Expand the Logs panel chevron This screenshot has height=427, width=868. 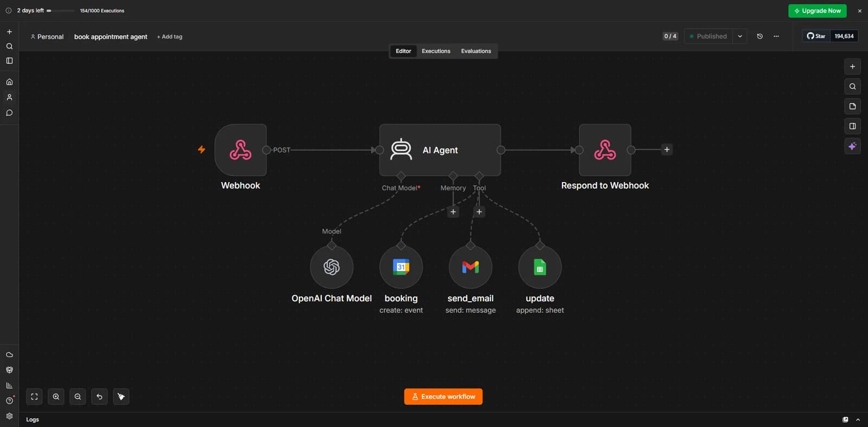pyautogui.click(x=858, y=419)
